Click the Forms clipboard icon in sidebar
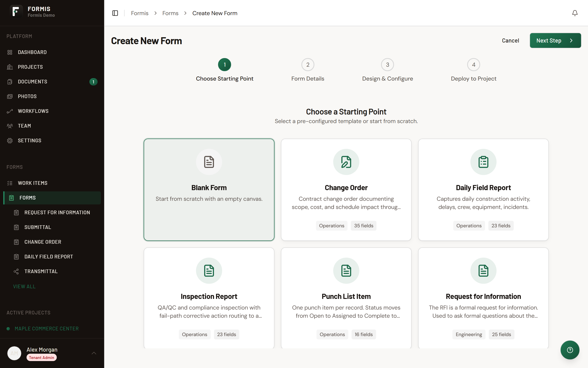Viewport: 588px width, 368px height. pyautogui.click(x=11, y=198)
